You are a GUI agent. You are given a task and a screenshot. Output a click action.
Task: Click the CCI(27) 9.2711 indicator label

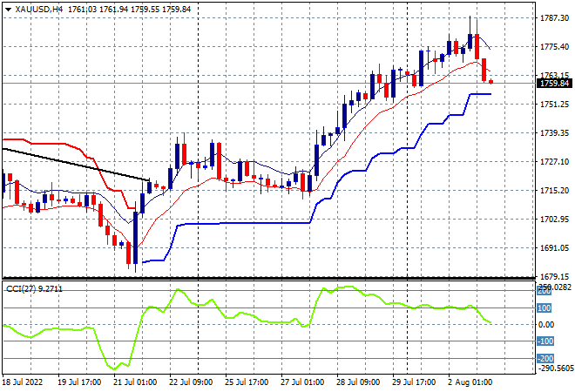(35, 289)
